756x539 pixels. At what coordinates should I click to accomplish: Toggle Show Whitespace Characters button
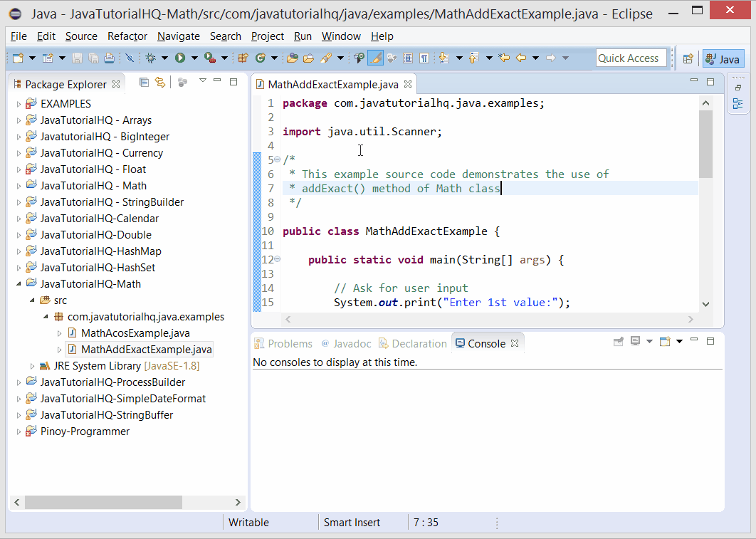(x=424, y=58)
